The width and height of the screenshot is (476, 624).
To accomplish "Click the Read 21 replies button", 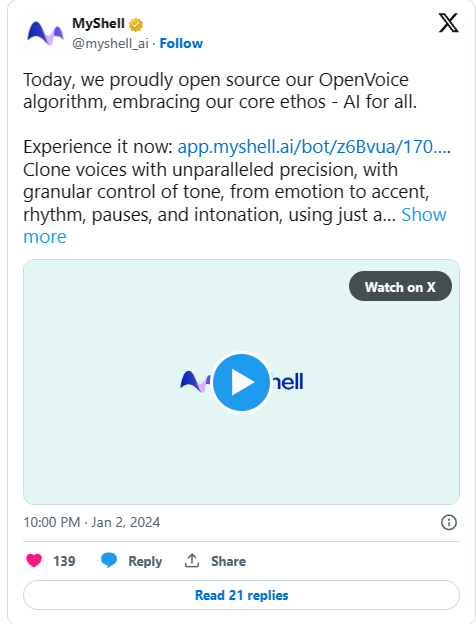I will tap(241, 595).
